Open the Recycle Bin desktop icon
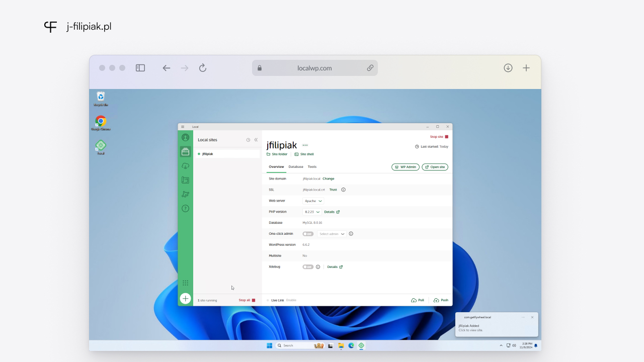Screen dimensions: 644x362 click(x=101, y=99)
